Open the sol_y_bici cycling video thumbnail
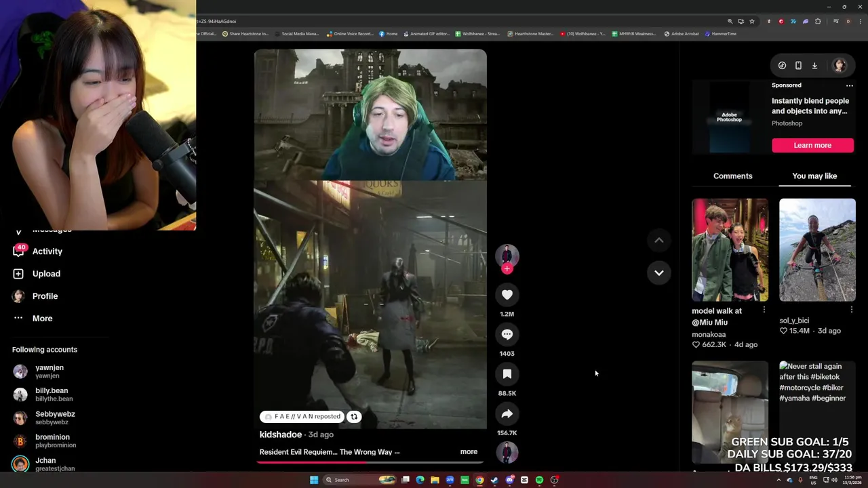This screenshot has height=488, width=868. click(x=817, y=249)
